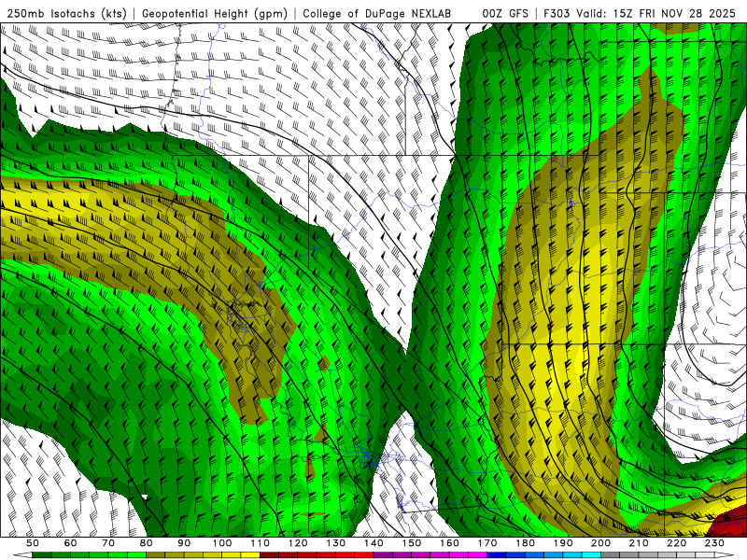Click the dark purple swatch starting at 140
The image size is (747, 560).
pyautogui.click(x=383, y=554)
